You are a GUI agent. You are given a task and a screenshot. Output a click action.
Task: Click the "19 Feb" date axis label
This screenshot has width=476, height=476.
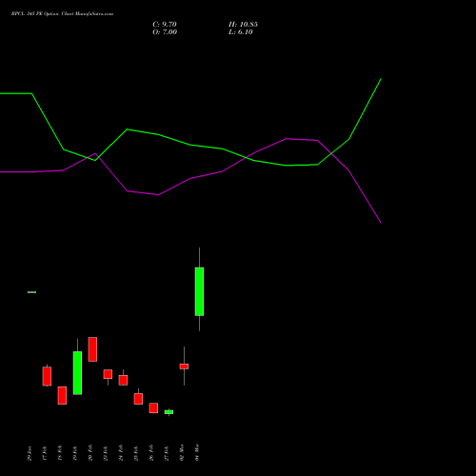tap(75, 453)
